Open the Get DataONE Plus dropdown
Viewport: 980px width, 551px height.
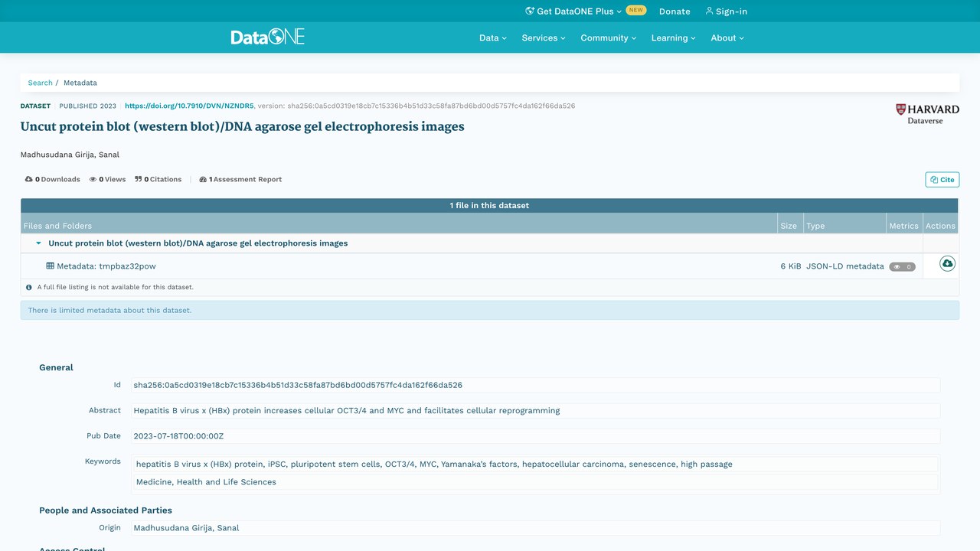(x=573, y=11)
